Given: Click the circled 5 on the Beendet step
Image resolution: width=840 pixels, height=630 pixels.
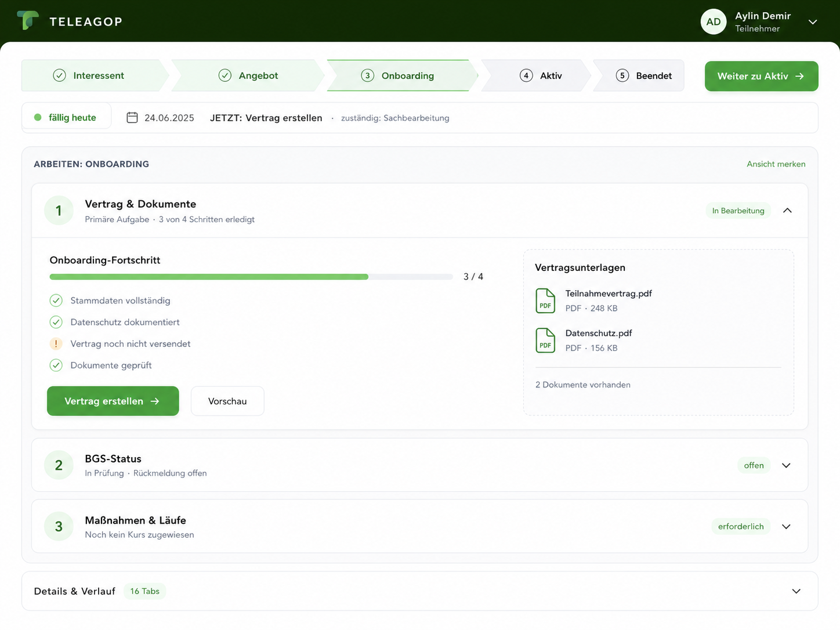Looking at the screenshot, I should click(x=622, y=75).
